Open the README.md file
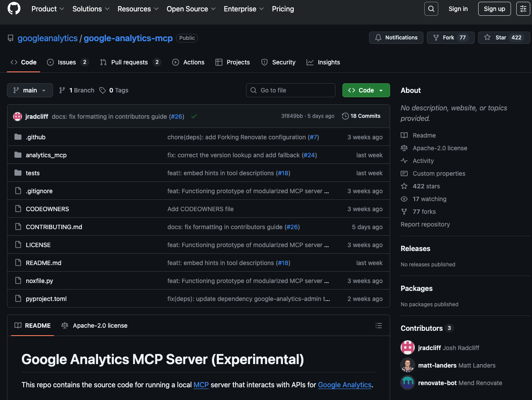This screenshot has height=400, width=532. tap(43, 263)
